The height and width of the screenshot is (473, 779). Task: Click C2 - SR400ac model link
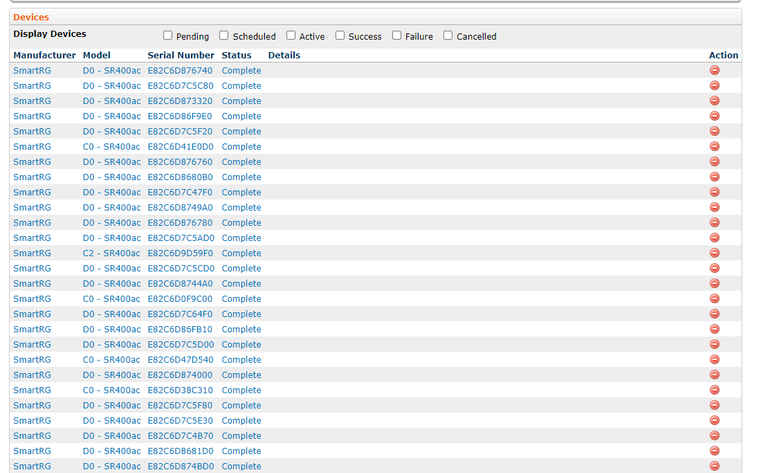click(x=111, y=253)
